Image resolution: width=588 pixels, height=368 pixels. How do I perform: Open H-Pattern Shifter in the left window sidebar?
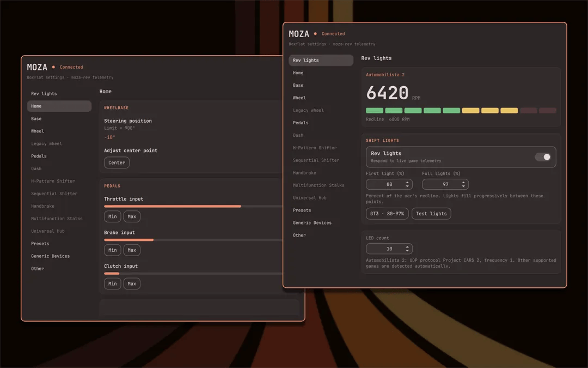point(59,181)
